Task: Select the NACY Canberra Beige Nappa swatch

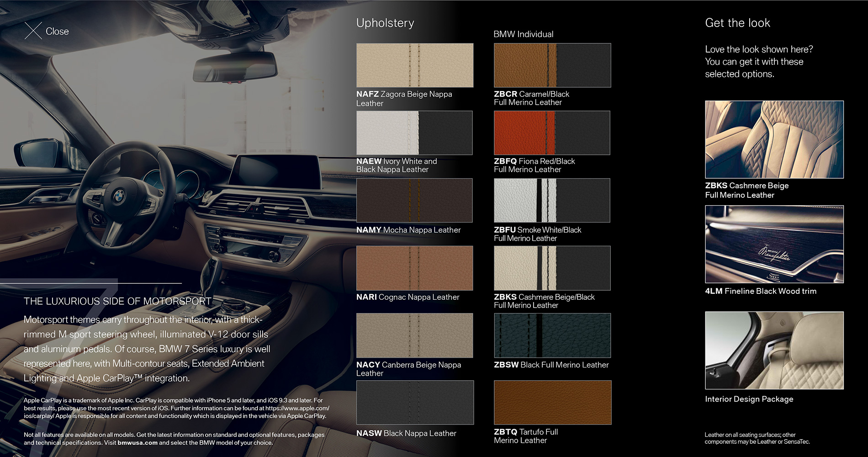Action: [x=414, y=335]
